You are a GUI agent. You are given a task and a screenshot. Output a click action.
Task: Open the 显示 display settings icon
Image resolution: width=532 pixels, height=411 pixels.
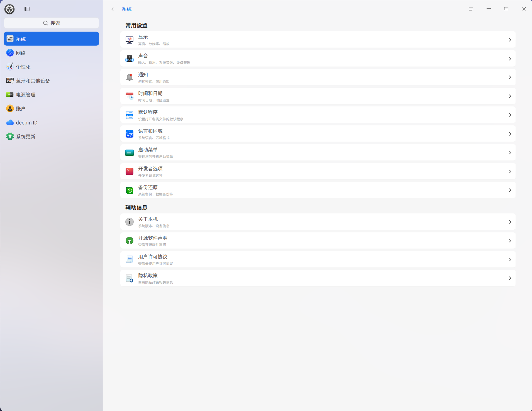point(129,40)
